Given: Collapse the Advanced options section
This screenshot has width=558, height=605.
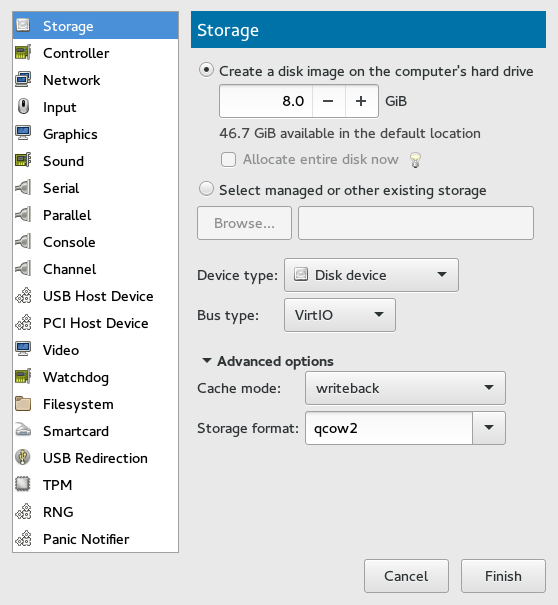Looking at the screenshot, I should [x=207, y=361].
